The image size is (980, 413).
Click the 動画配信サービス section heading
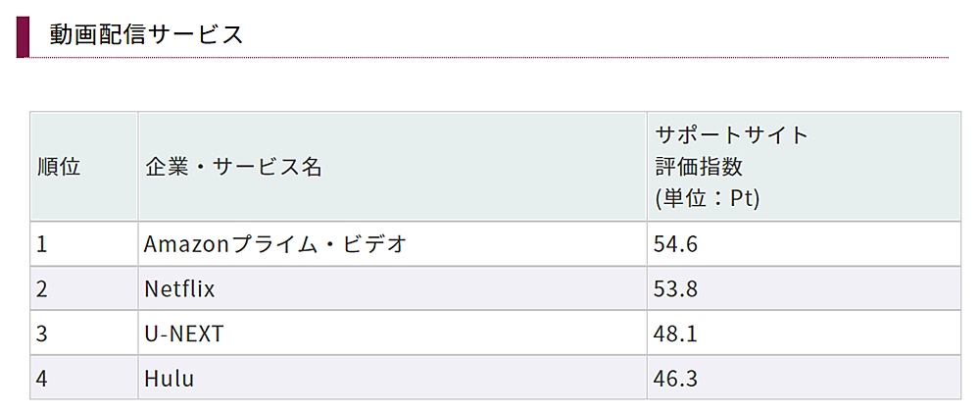[146, 34]
